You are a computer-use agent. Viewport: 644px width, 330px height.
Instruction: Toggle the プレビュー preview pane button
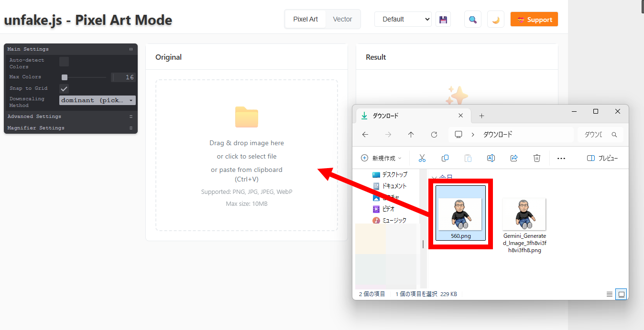tap(602, 158)
